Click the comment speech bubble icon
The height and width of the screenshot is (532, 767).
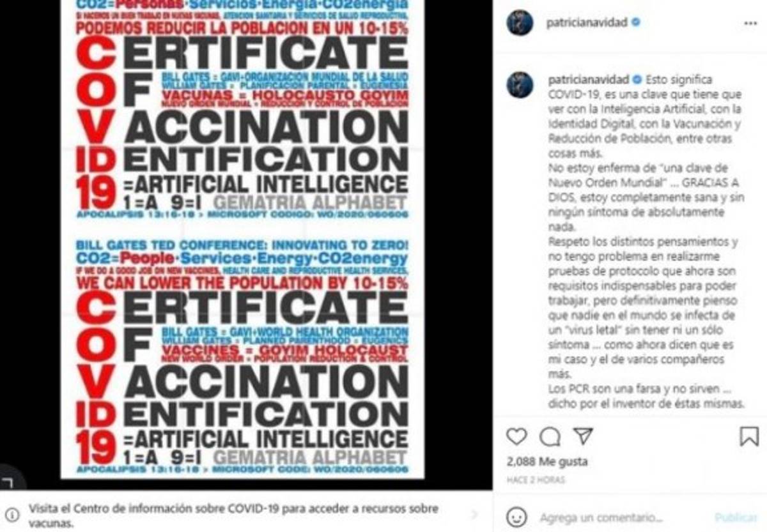(x=550, y=436)
